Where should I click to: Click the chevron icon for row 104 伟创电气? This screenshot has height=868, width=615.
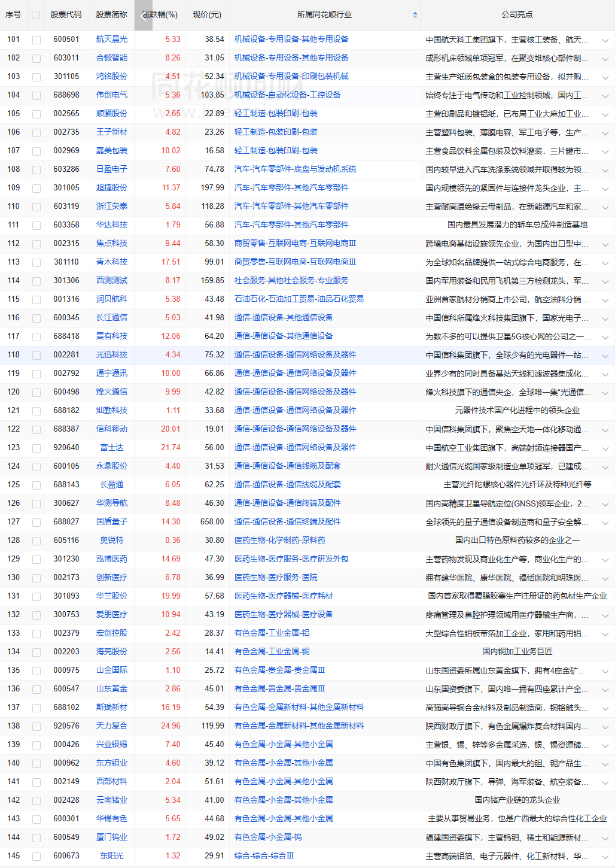605,96
